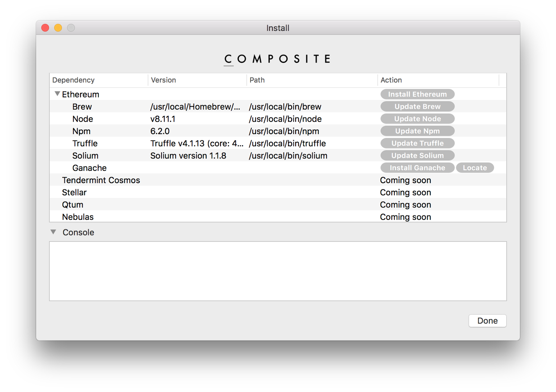Click the Solium version 1.1.8 cell

click(188, 156)
